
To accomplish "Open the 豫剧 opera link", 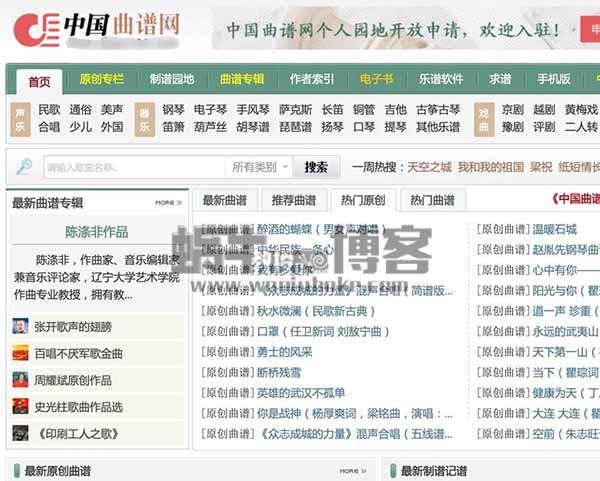I will [513, 127].
